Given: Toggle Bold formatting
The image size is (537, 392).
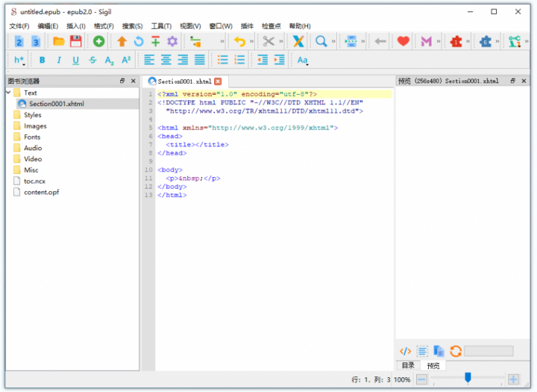Looking at the screenshot, I should (x=42, y=60).
